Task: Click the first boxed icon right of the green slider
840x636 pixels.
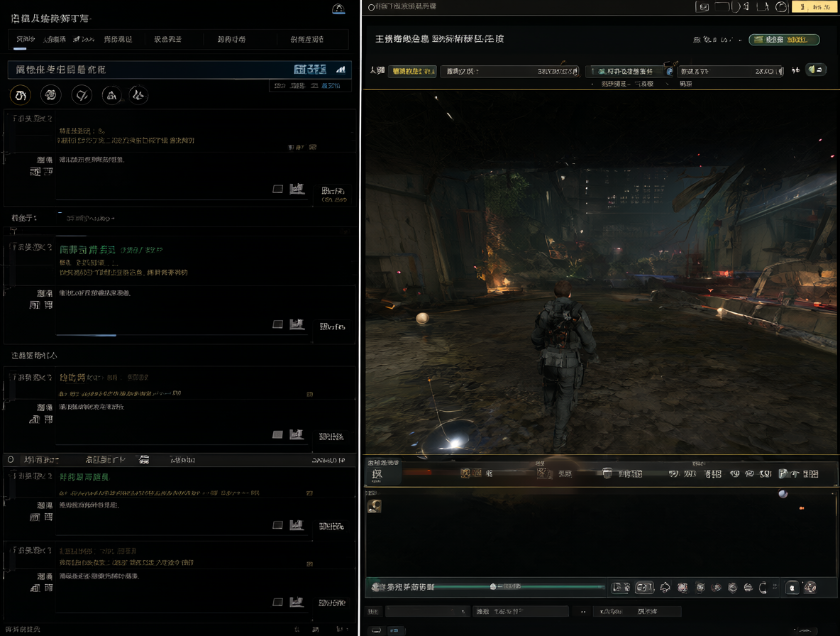Action: click(620, 588)
